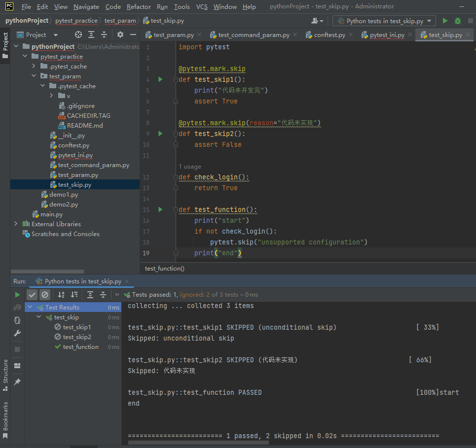Collapse pytest_practice folder
The image size is (476, 448).
click(25, 56)
